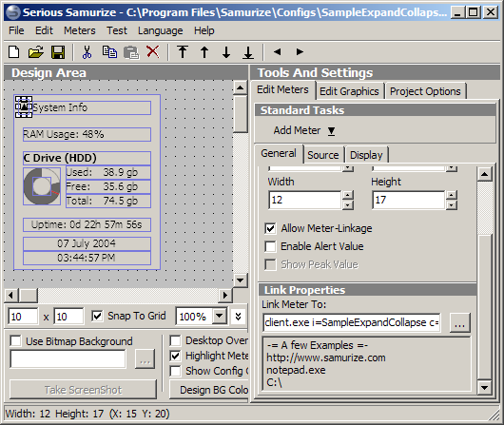Open the Source tab
The width and height of the screenshot is (504, 425).
[x=323, y=155]
